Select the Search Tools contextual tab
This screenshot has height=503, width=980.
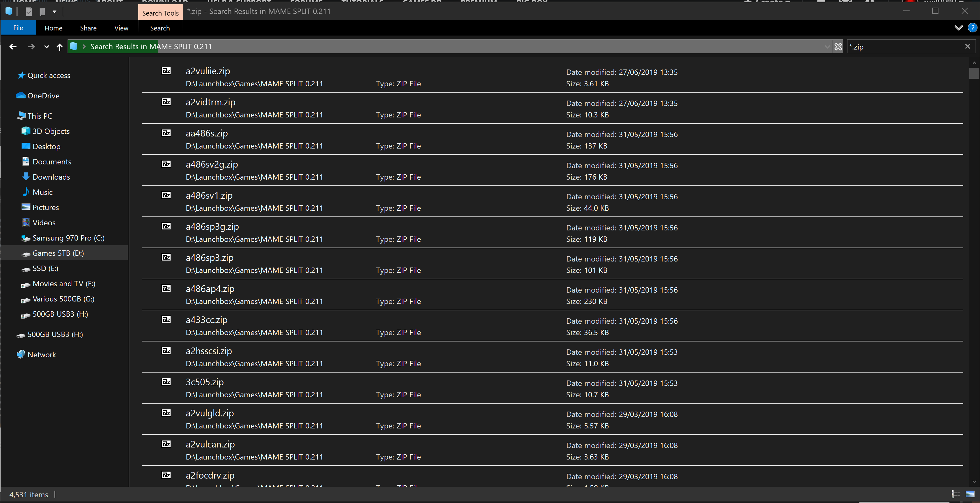coord(160,13)
